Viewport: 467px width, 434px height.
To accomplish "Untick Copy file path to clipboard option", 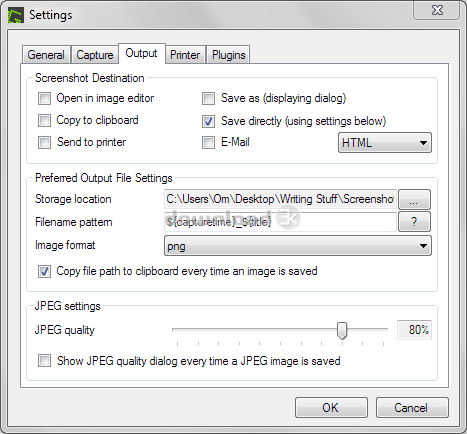I will point(44,271).
